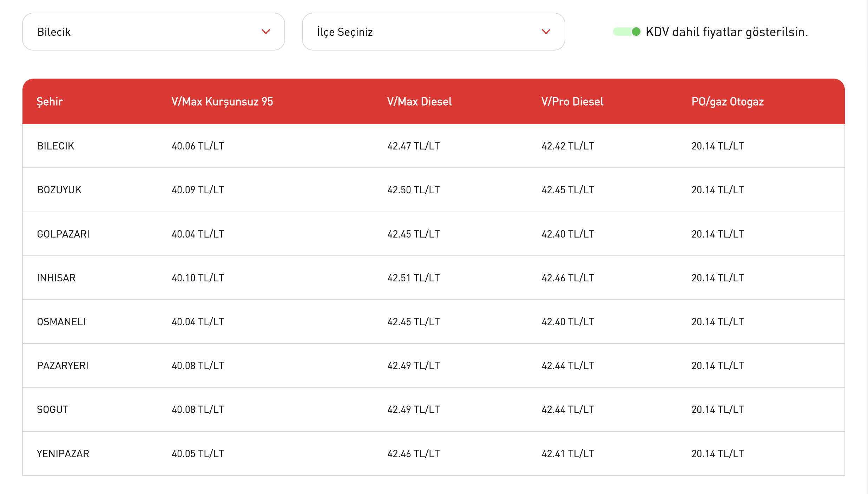The width and height of the screenshot is (868, 494).
Task: Click BOZUYUK's V/Max Diesel price 42.50 TL/LT
Action: point(414,190)
